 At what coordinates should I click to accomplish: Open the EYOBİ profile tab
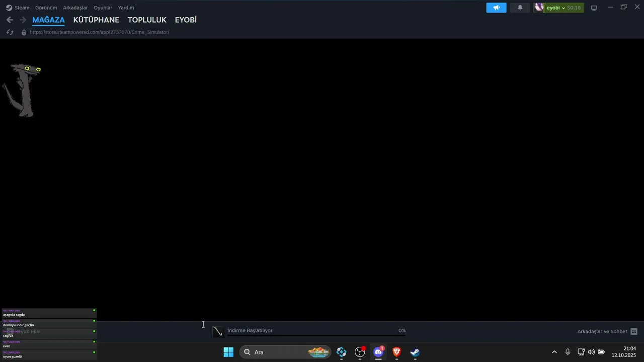[x=186, y=20]
